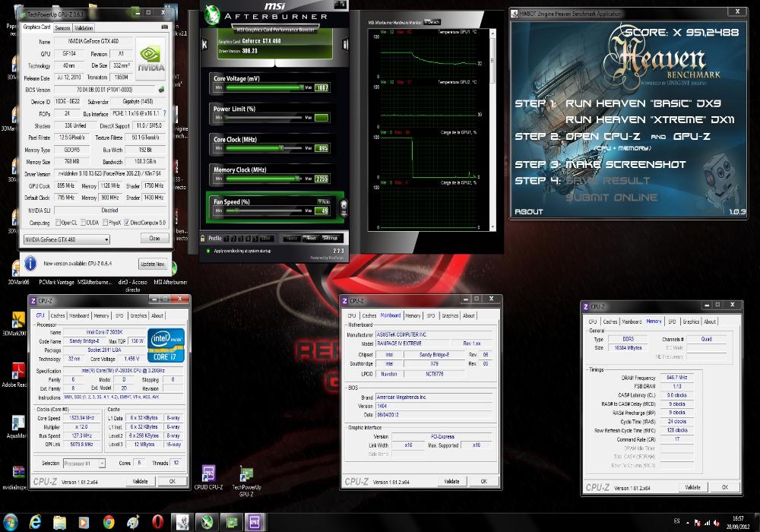
Task: Click ABOUT in the Heaven benchmark window
Action: click(529, 212)
